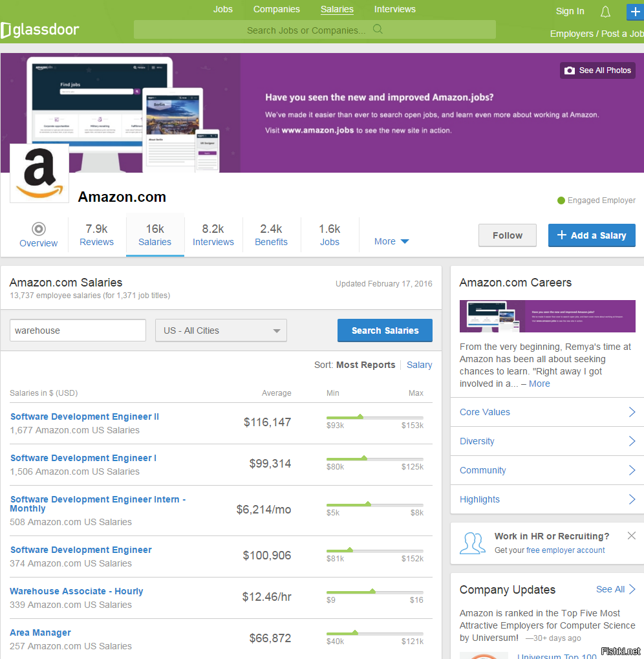644x659 pixels.
Task: Click the search magnifier icon
Action: pyautogui.click(x=378, y=29)
